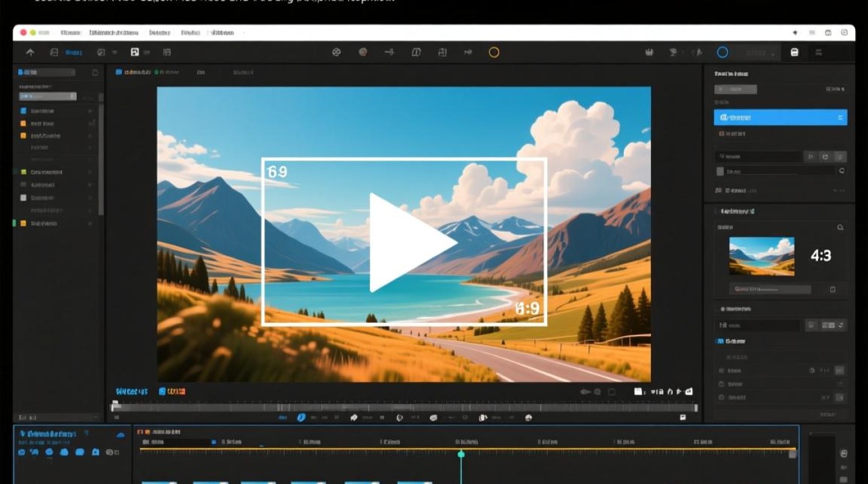Select the crosshair target icon in the toolbar
Viewport: 868px width, 484px height.
[336, 52]
